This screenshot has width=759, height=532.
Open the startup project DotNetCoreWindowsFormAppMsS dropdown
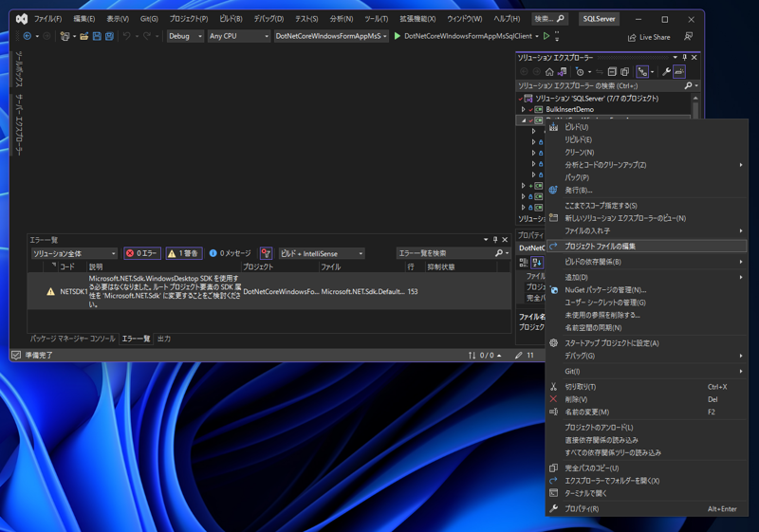(x=331, y=36)
